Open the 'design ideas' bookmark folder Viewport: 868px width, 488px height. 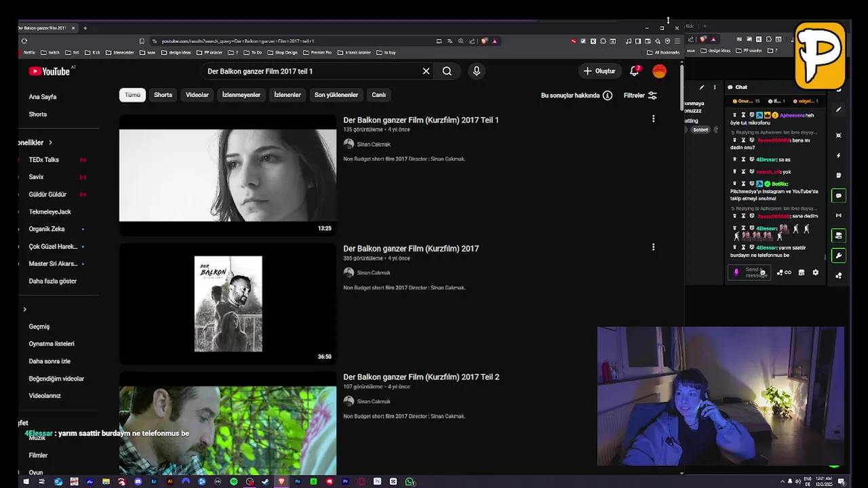175,52
